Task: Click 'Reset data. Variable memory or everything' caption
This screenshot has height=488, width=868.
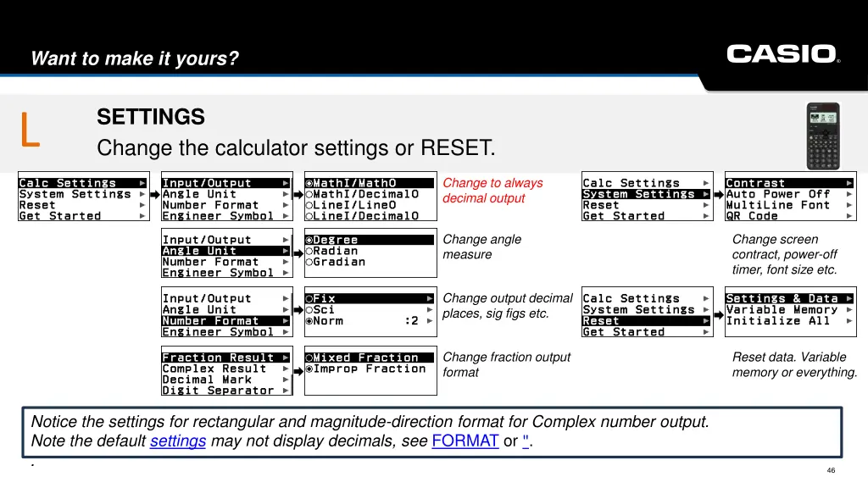Action: tap(795, 364)
